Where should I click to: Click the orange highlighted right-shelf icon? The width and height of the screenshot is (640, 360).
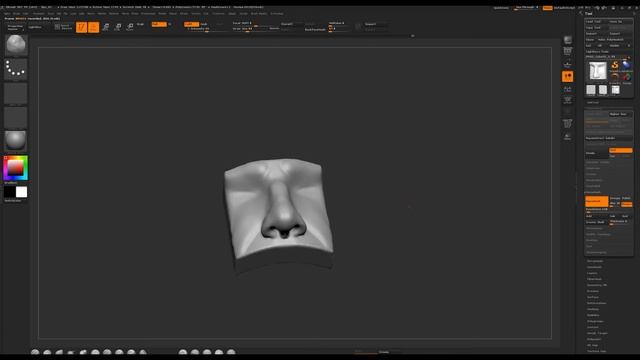(568, 76)
